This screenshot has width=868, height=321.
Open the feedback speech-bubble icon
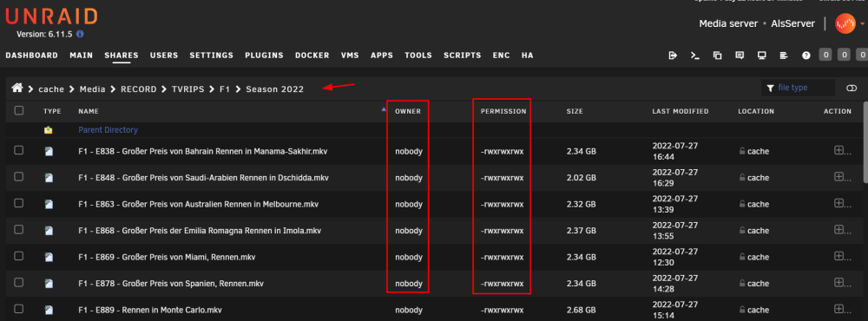tap(740, 56)
